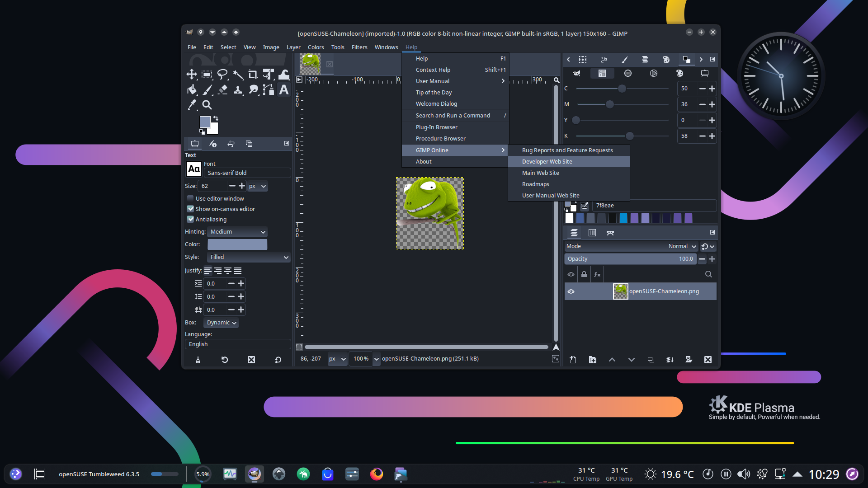
Task: Select the Free Select lasso tool
Action: point(222,75)
